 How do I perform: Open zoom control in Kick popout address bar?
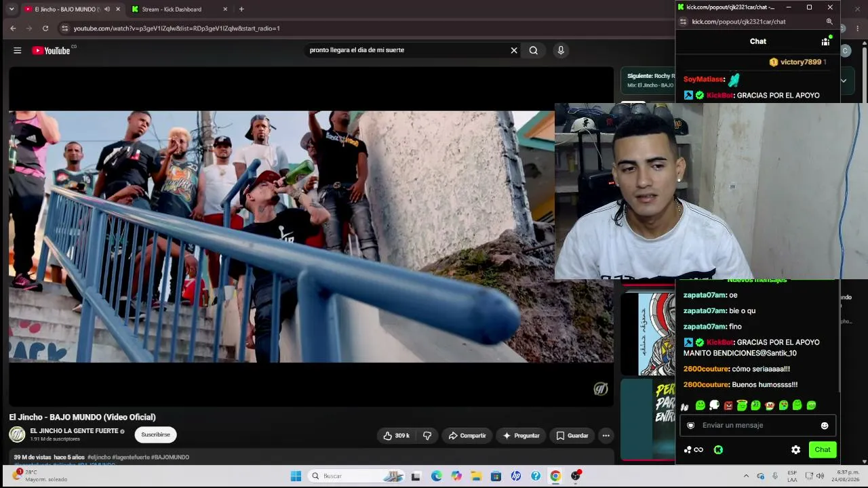pyautogui.click(x=829, y=22)
